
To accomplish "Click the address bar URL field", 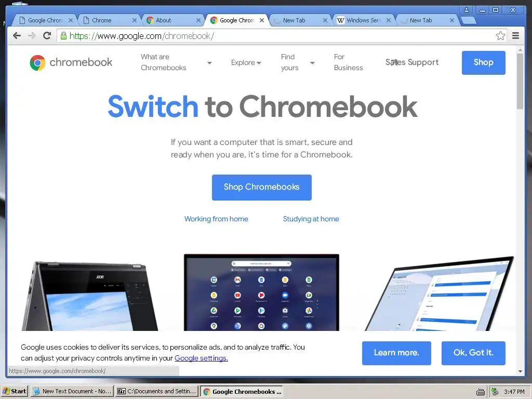I will 282,36.
